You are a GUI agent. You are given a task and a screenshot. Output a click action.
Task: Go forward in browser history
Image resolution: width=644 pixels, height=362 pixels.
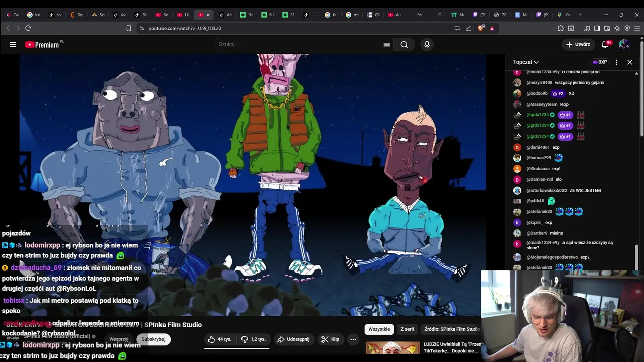coord(18,28)
